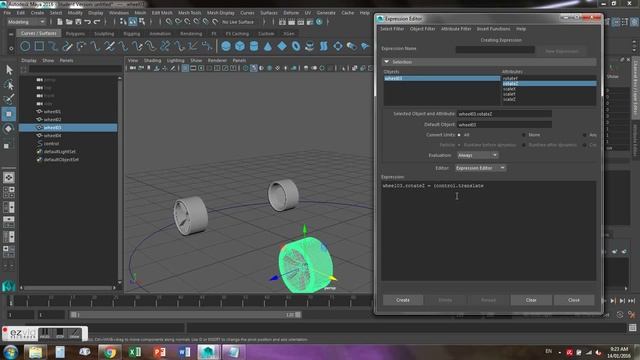Screen dimensions: 640x360
Task: Open Attribute Filter menu
Action: (456, 29)
